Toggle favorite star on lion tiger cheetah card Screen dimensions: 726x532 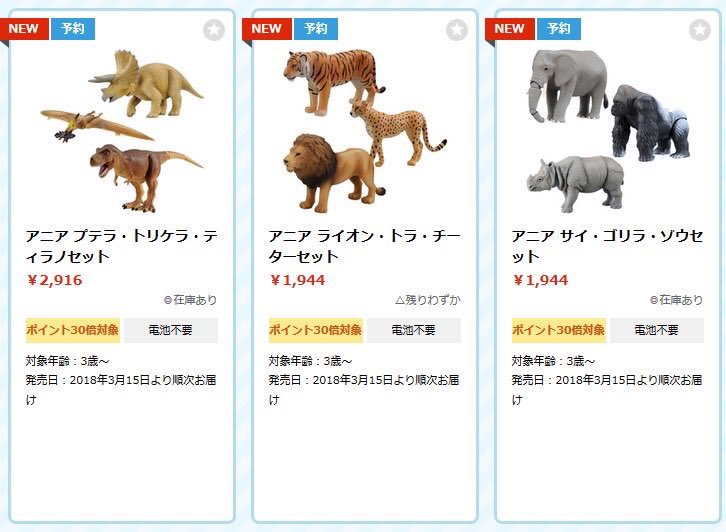pyautogui.click(x=457, y=30)
